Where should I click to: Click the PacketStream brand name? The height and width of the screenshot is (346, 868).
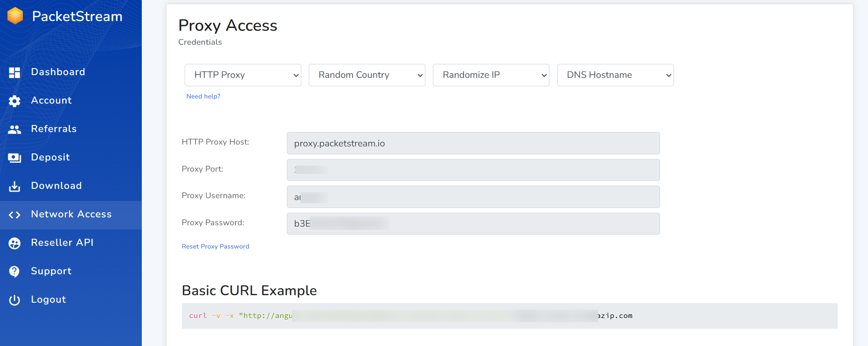click(77, 16)
